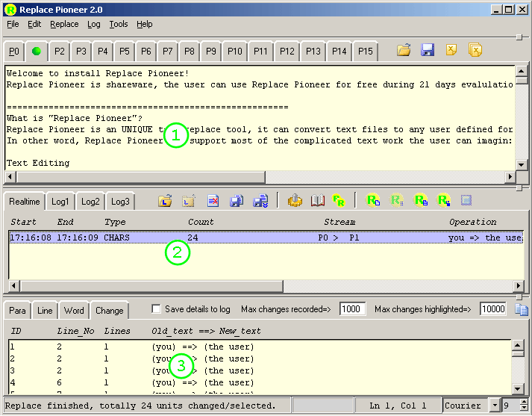Click the Max changes recorded field
The height and width of the screenshot is (416, 532).
tap(352, 309)
